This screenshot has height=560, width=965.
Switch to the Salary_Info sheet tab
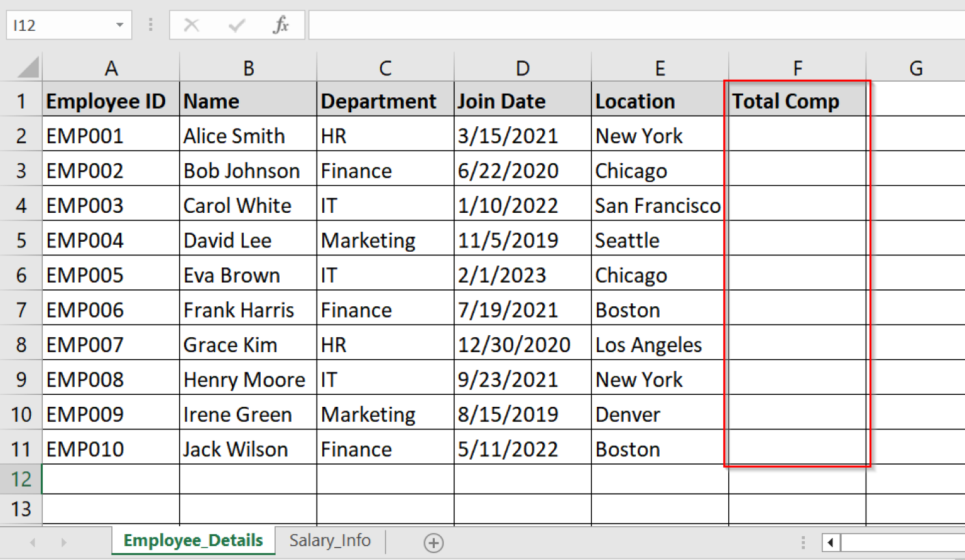coord(330,541)
